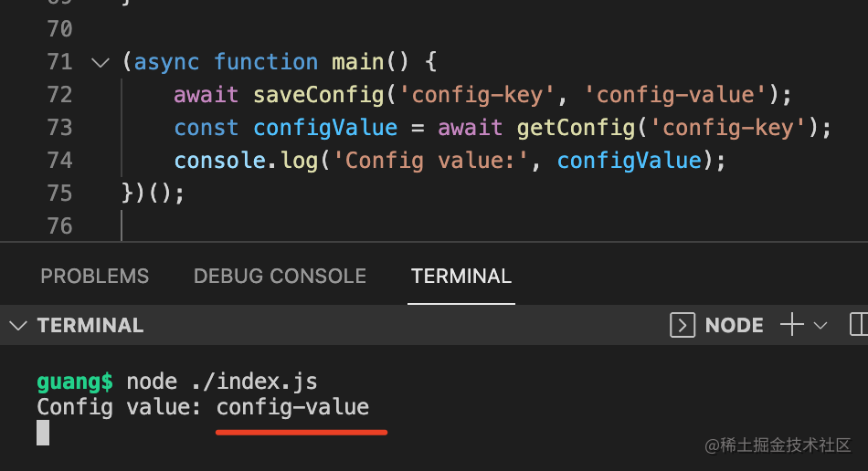
Task: Click the config-value terminal output
Action: [292, 407]
